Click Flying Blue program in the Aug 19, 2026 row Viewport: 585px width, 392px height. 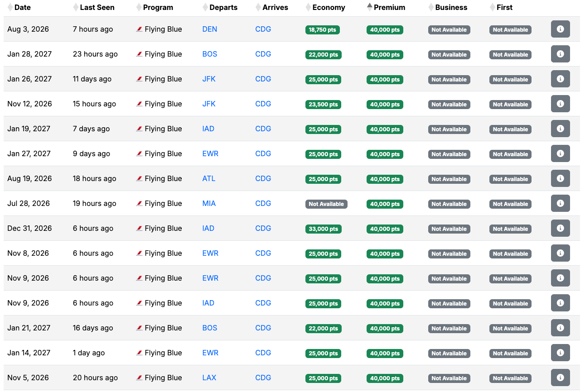159,178
